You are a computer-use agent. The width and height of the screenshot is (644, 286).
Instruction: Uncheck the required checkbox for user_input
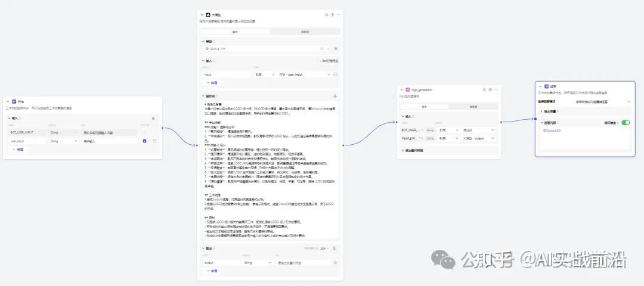point(144,141)
